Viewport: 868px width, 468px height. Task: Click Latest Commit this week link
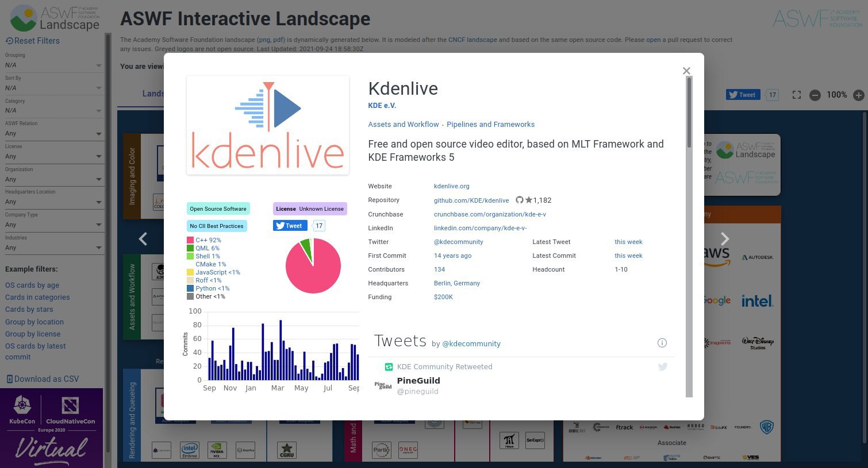click(628, 256)
